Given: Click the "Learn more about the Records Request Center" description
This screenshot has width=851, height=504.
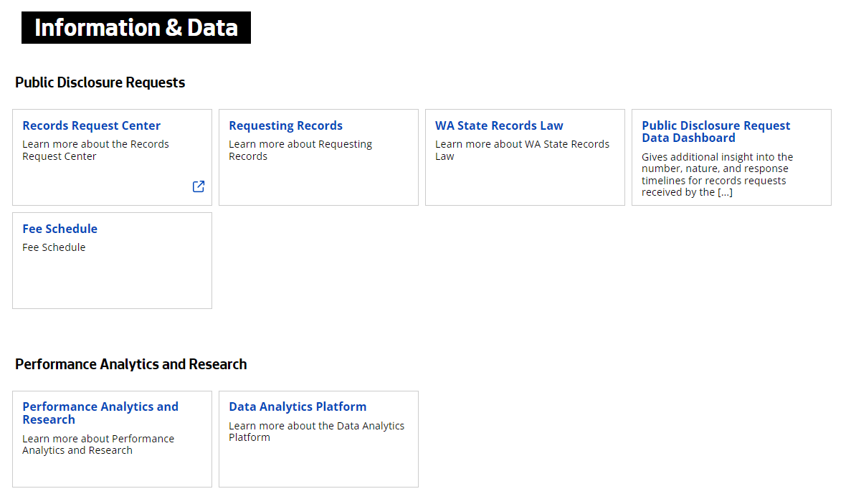Looking at the screenshot, I should [95, 150].
